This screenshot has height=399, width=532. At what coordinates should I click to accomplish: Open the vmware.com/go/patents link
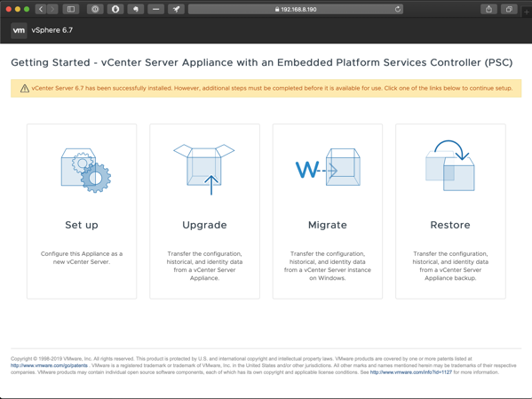(49, 366)
